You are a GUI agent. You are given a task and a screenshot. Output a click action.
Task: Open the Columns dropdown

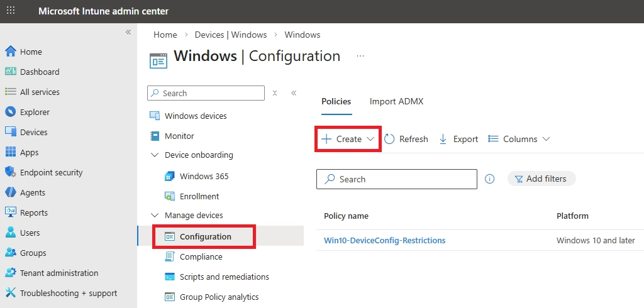[x=519, y=139]
